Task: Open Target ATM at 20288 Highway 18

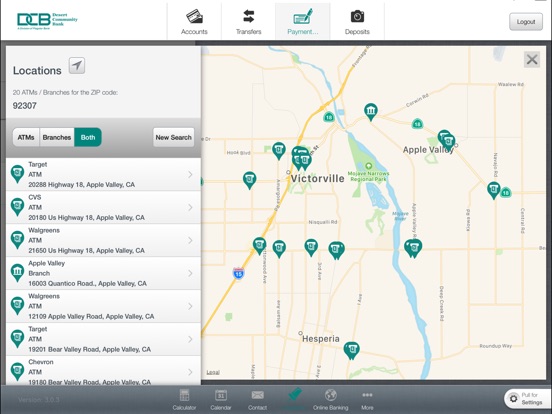Action: click(104, 175)
